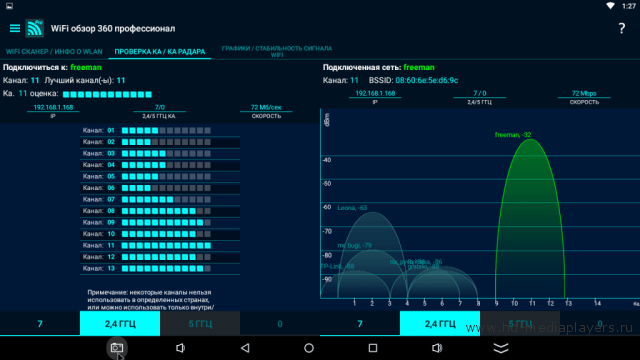The image size is (640, 360).
Task: Tap the recent apps square button
Action: click(x=373, y=348)
